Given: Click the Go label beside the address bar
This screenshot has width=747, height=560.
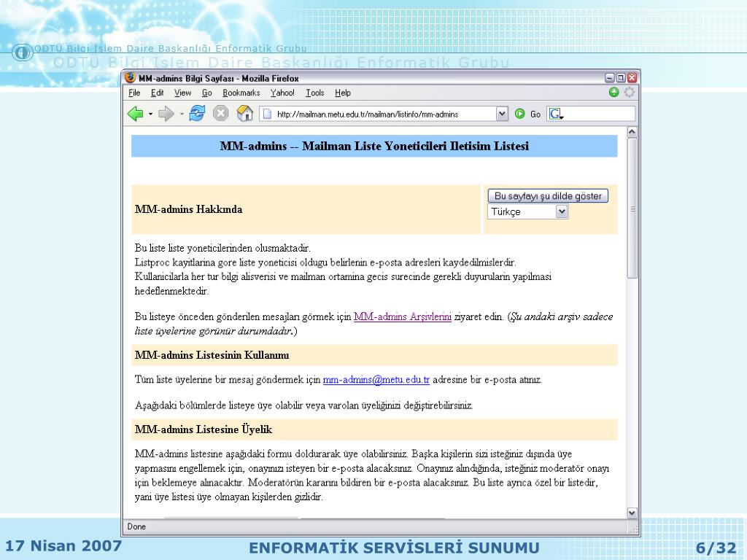Looking at the screenshot, I should (x=535, y=114).
